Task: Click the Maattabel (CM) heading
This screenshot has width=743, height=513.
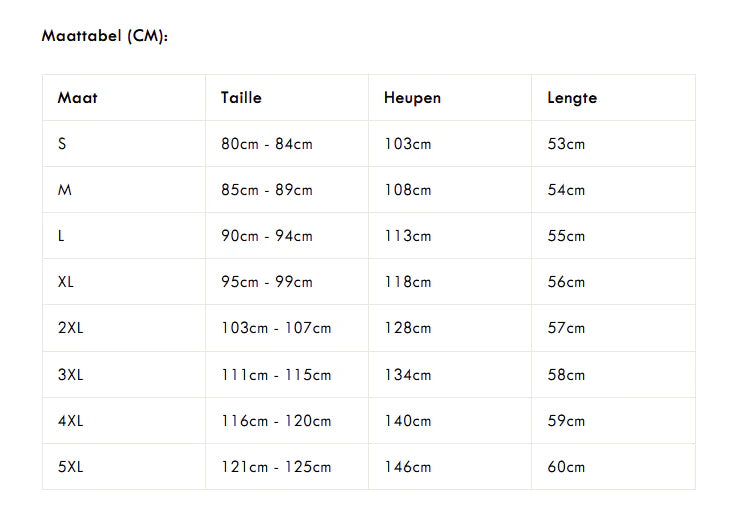Action: click(105, 36)
